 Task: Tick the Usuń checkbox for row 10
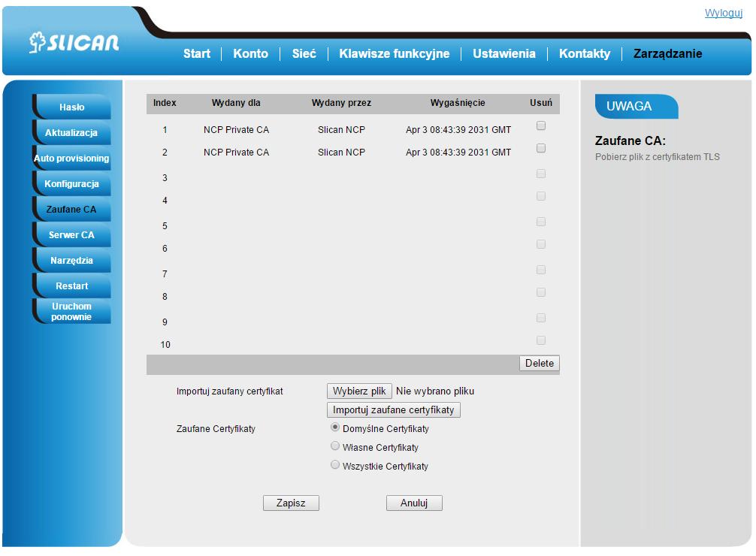tap(541, 340)
